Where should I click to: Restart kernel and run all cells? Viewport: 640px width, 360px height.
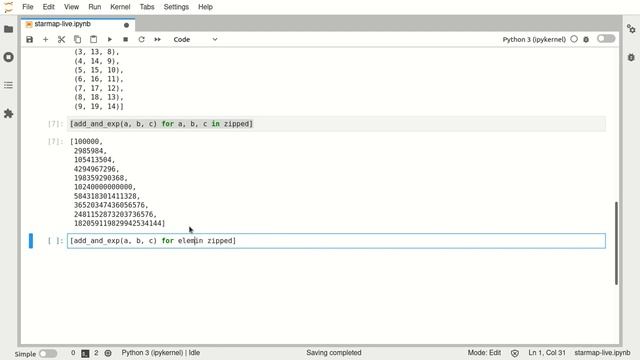click(158, 40)
